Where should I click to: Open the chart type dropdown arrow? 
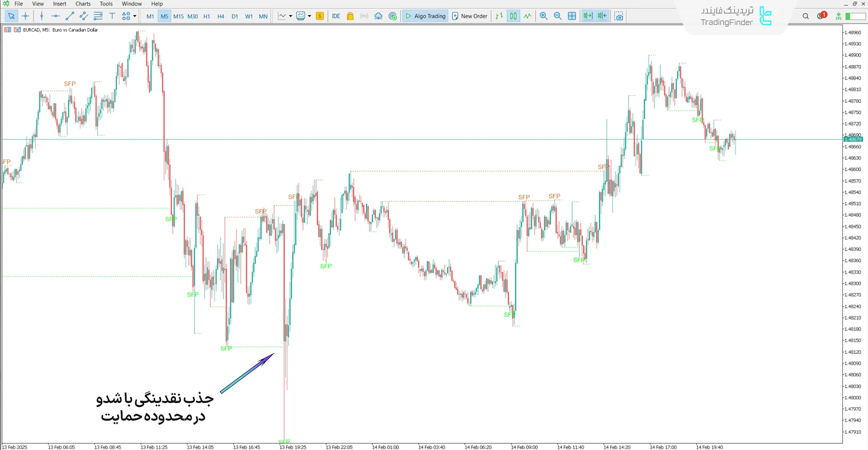click(290, 16)
